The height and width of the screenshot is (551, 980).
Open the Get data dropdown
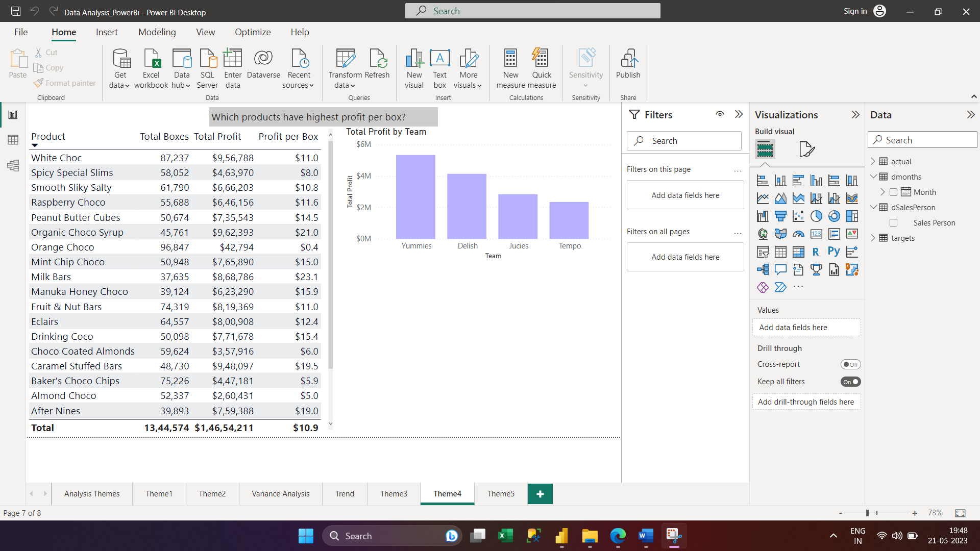(120, 68)
